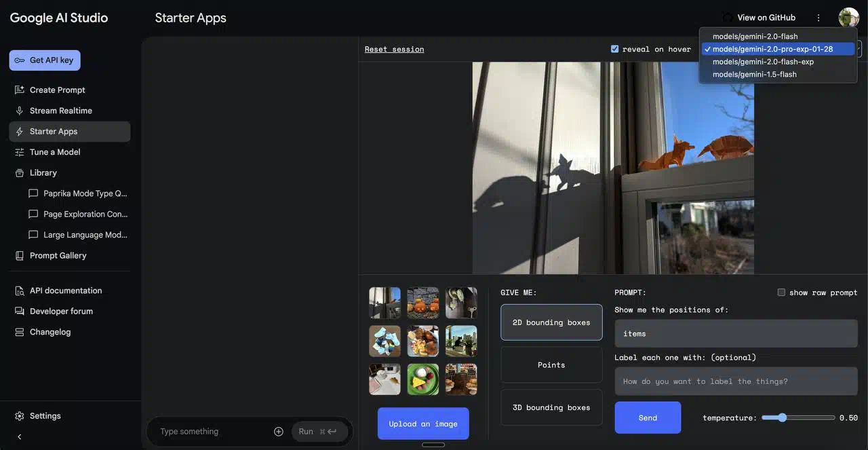Select 3D bounding boxes option
This screenshot has height=450, width=868.
[x=551, y=407]
